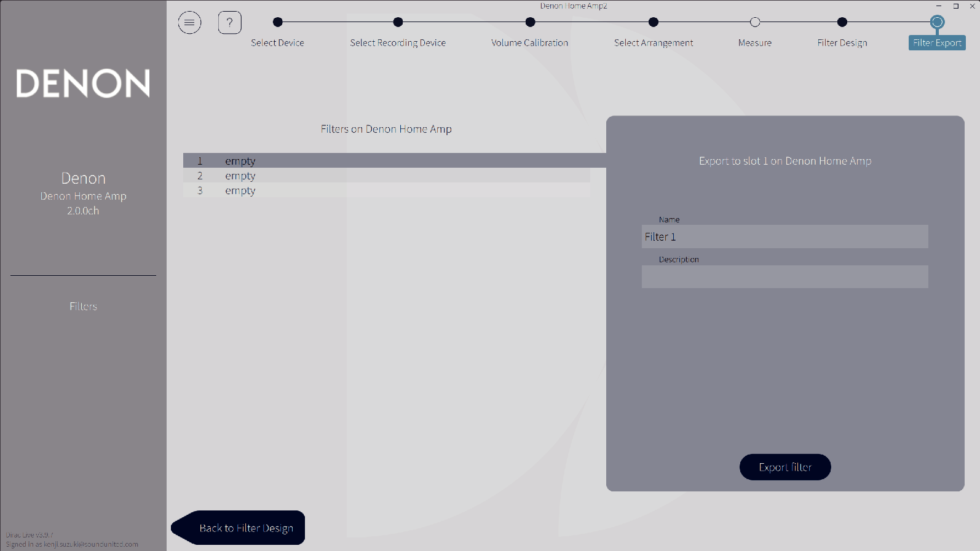
Task: Click the Select Recording Device step dot
Action: pos(398,22)
